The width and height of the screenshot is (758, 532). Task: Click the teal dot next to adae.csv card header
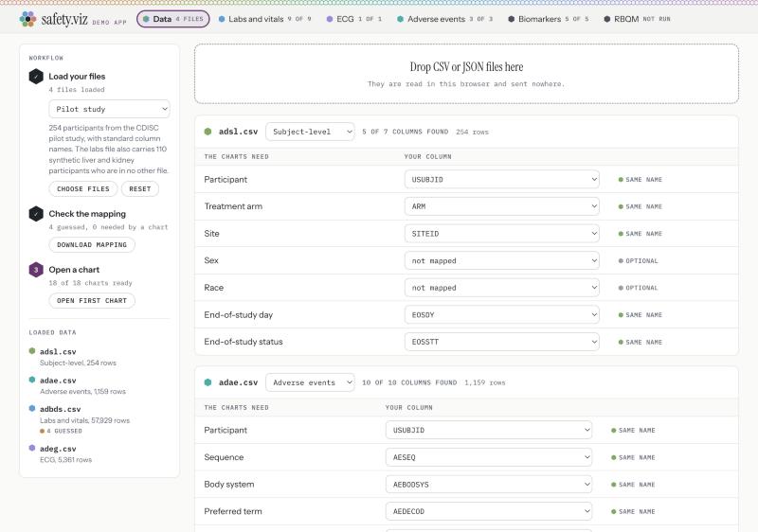pos(208,382)
